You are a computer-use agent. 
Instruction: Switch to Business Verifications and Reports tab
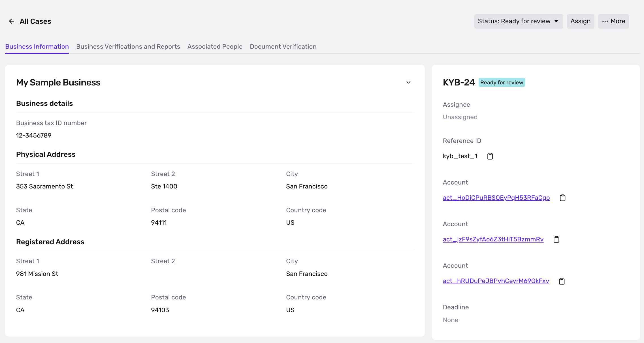point(128,46)
